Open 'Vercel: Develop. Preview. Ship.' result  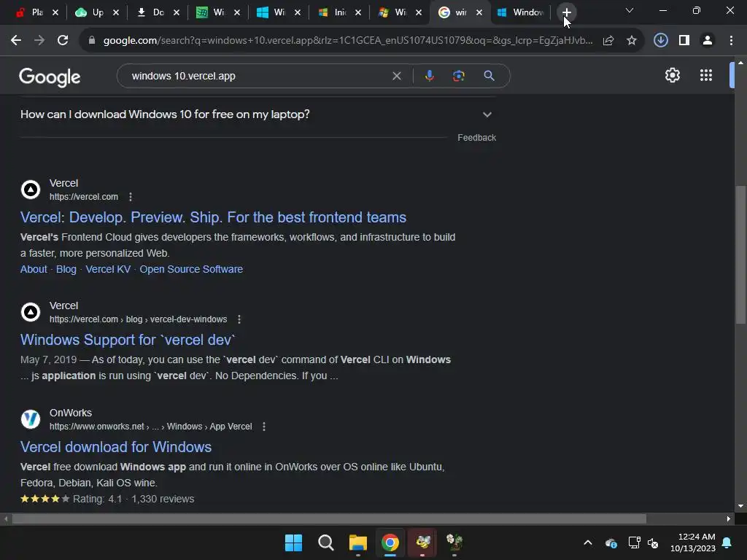click(214, 217)
